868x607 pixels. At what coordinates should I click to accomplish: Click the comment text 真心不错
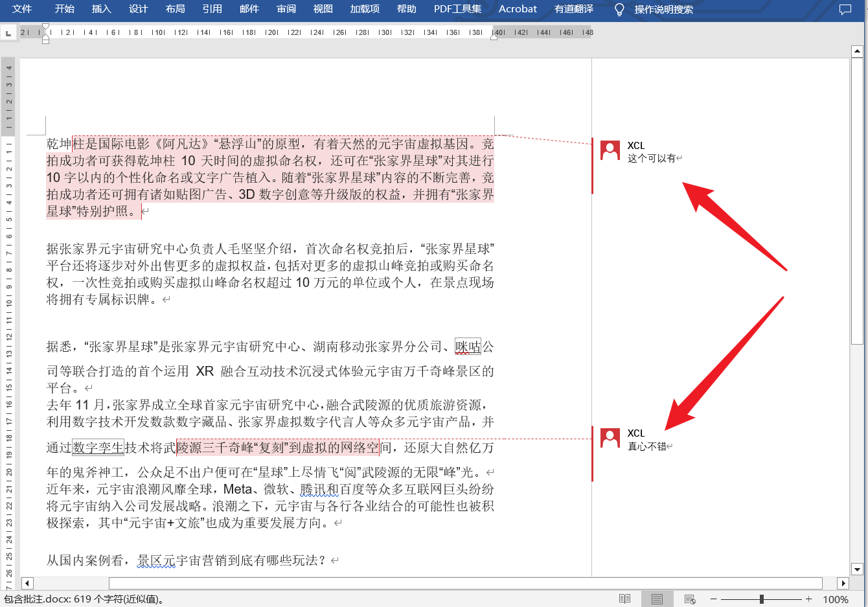click(x=648, y=446)
